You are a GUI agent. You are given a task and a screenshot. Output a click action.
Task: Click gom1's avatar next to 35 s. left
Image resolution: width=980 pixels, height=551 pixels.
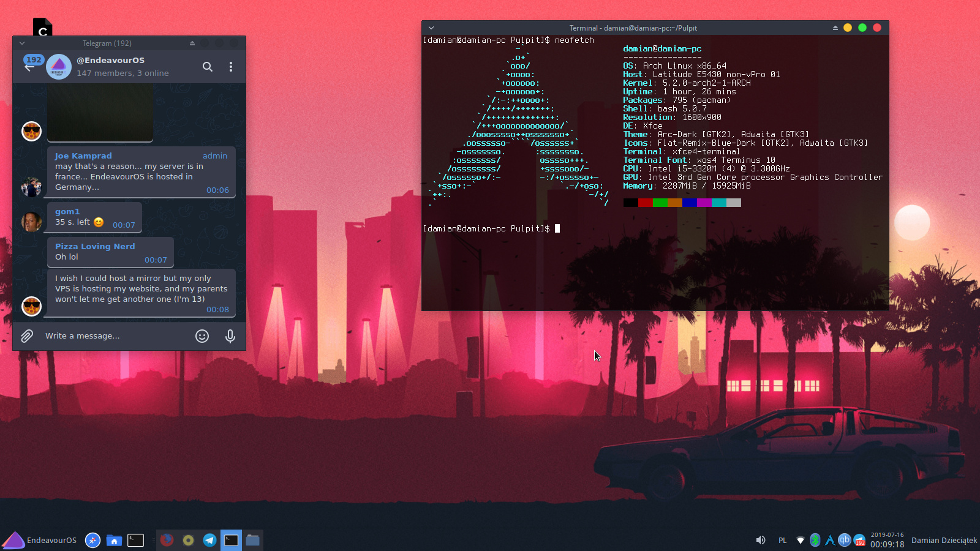(31, 222)
